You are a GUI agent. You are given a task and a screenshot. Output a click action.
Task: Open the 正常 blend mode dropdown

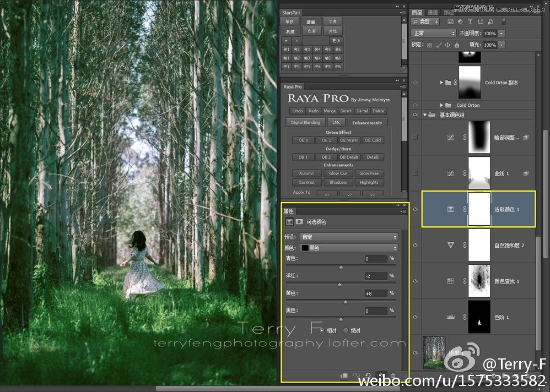coord(434,33)
